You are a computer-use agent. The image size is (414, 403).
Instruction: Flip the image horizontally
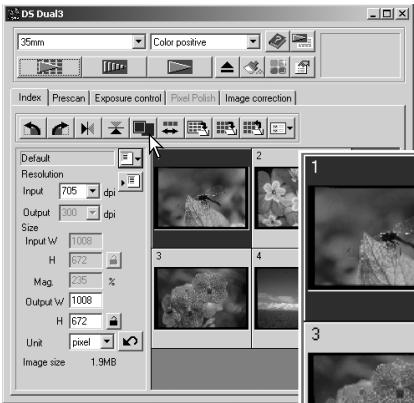(88, 128)
